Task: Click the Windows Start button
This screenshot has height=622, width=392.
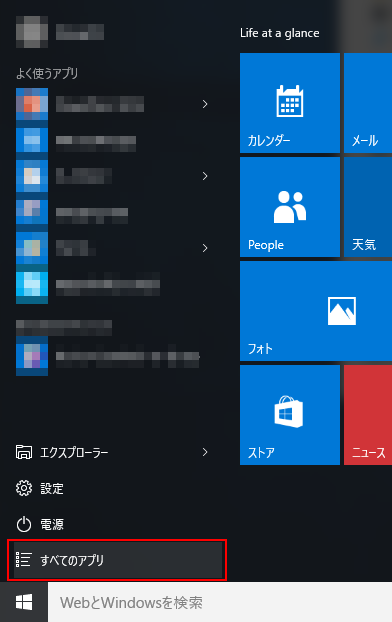Action: (x=24, y=602)
